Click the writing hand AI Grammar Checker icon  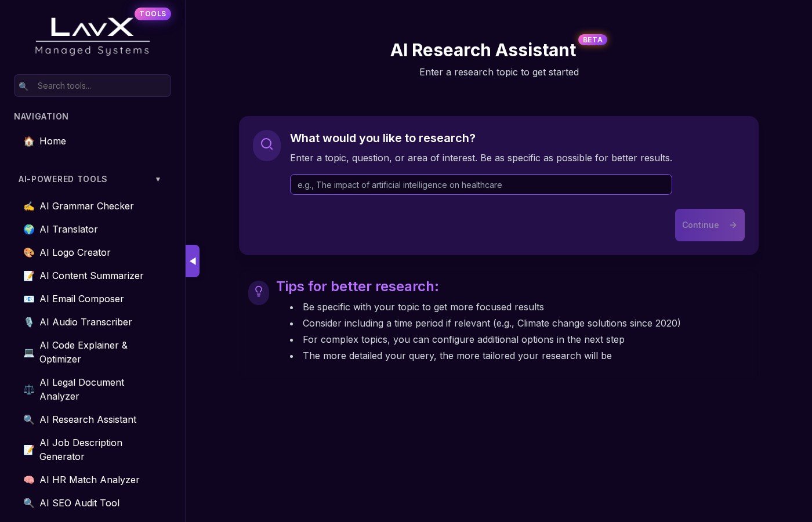pyautogui.click(x=28, y=206)
